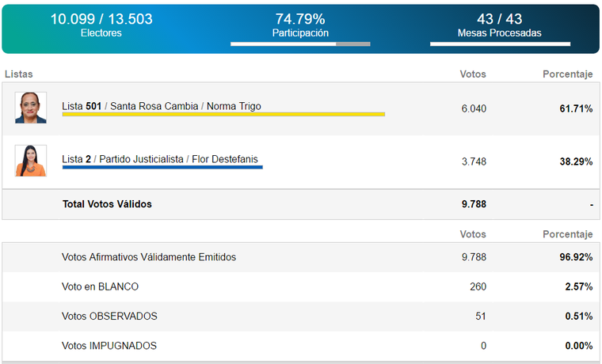The image size is (602, 364).
Task: Select the Votos OBSERVADOS row
Action: coord(109,317)
